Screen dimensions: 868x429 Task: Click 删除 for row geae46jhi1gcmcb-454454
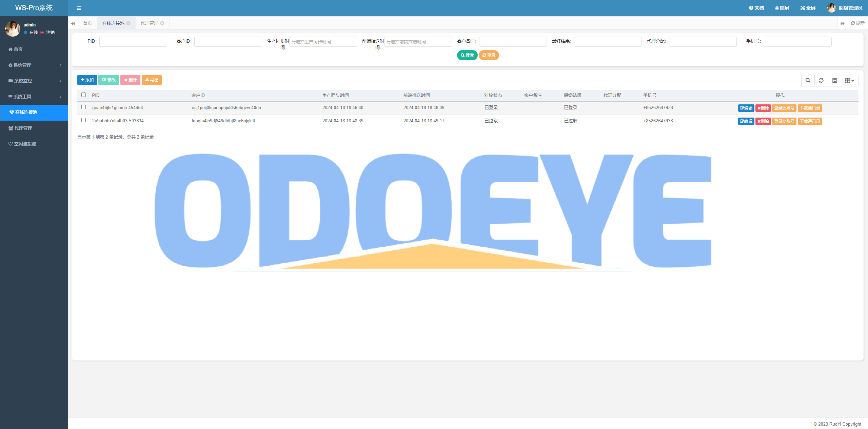pos(763,108)
